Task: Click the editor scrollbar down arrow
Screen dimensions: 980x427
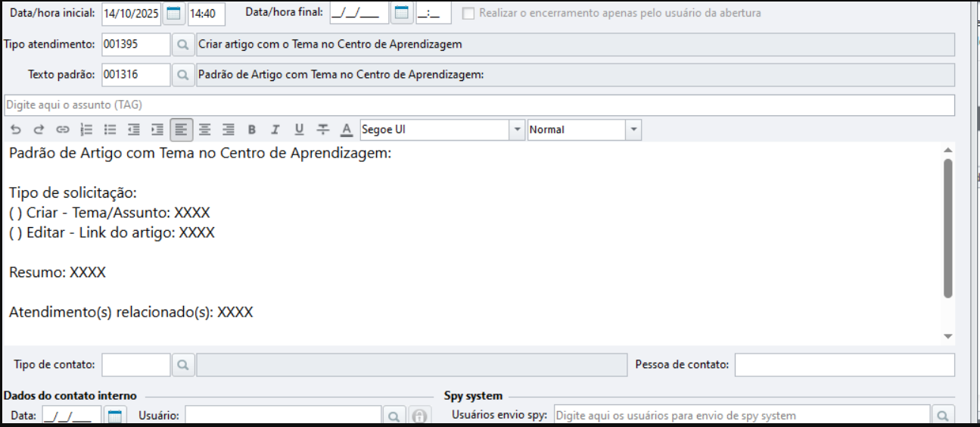Action: [948, 335]
